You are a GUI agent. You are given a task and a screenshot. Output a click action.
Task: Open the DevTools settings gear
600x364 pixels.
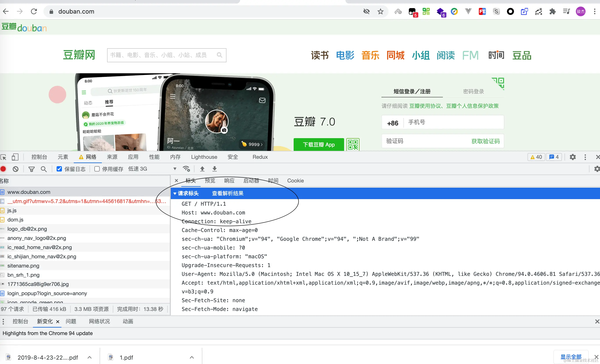(573, 157)
